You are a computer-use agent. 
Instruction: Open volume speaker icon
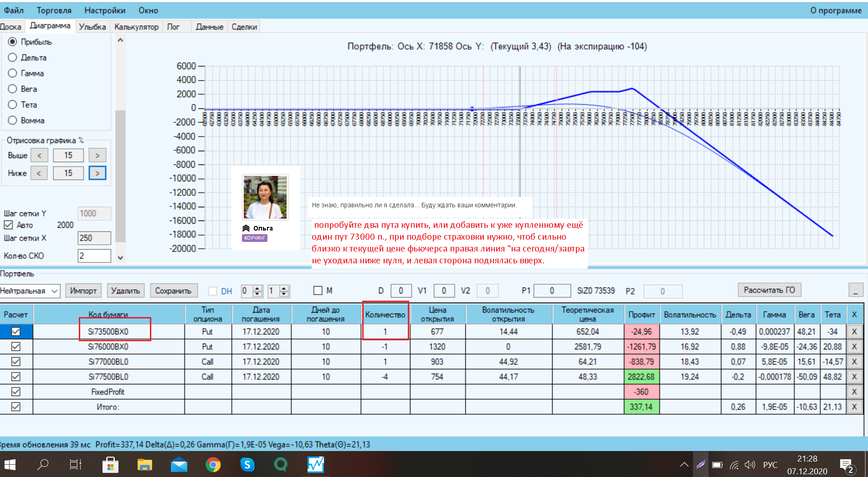(750, 465)
